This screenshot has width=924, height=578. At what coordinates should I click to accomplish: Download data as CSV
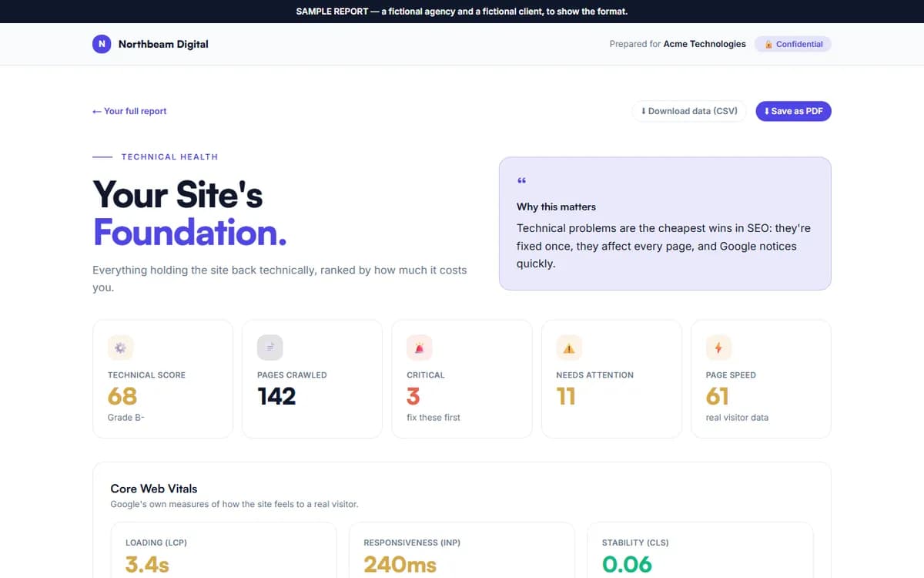click(x=689, y=111)
